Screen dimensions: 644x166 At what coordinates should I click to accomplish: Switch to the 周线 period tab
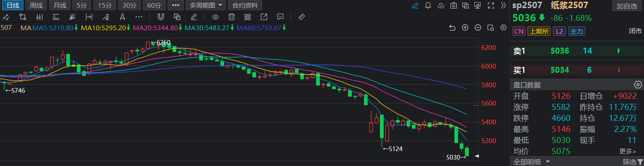(36, 6)
